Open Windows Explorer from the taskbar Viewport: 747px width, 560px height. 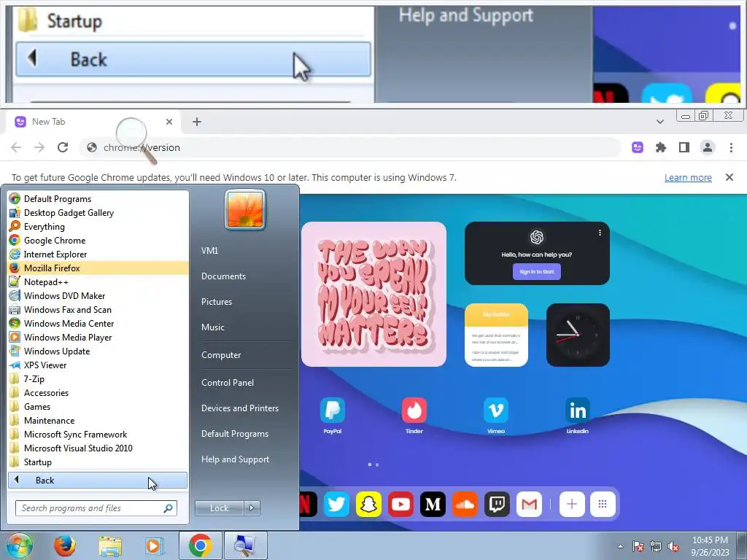coord(110,545)
